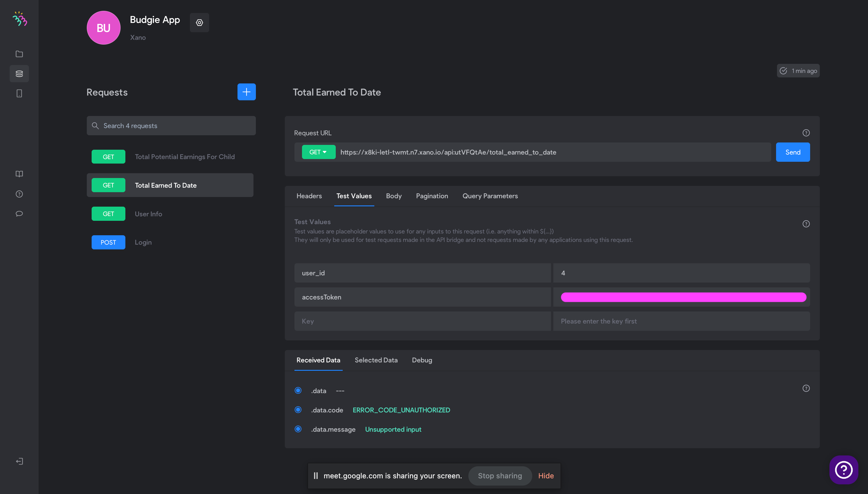Click Stop sharing button

tap(500, 476)
